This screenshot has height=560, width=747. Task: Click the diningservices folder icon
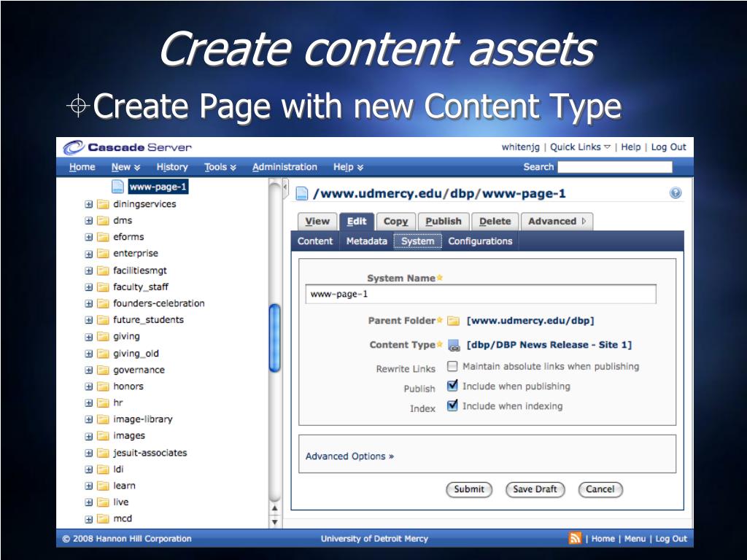click(x=103, y=204)
